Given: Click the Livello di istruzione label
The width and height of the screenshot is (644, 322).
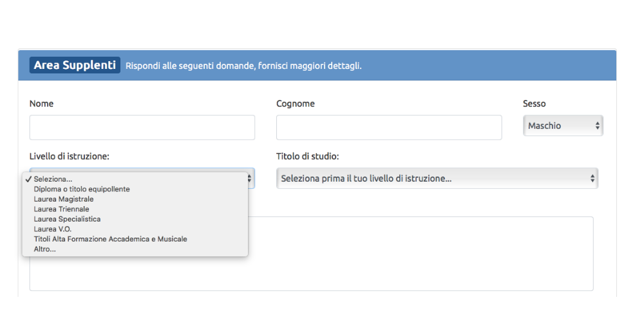Looking at the screenshot, I should (69, 156).
